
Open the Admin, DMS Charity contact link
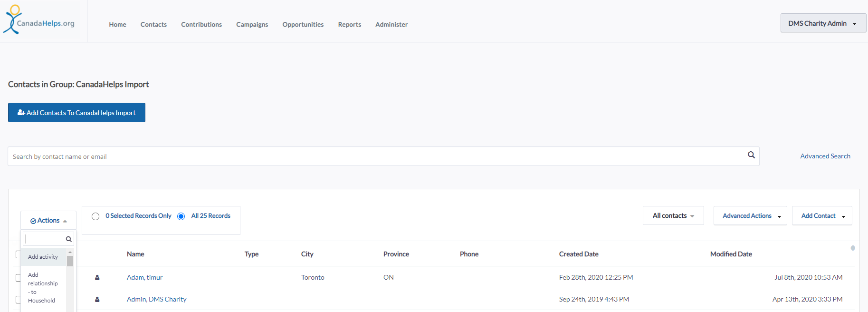[156, 299]
